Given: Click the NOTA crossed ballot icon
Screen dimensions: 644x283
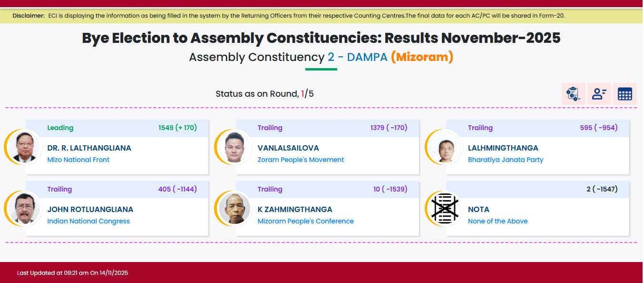Looking at the screenshot, I should (445, 209).
